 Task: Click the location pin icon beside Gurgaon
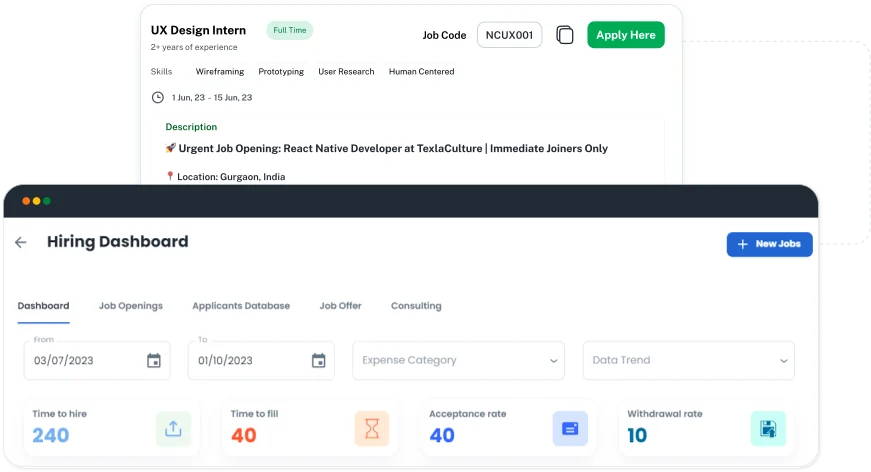pos(170,176)
